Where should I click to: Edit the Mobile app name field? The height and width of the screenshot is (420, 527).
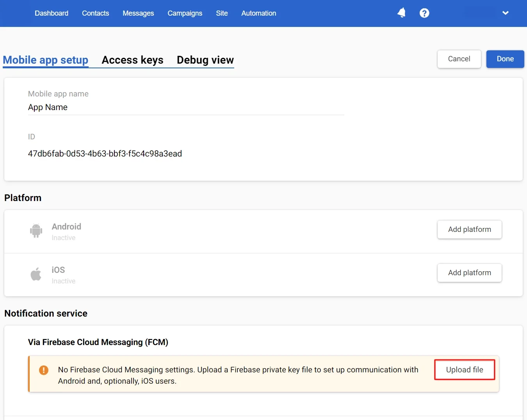coord(186,107)
